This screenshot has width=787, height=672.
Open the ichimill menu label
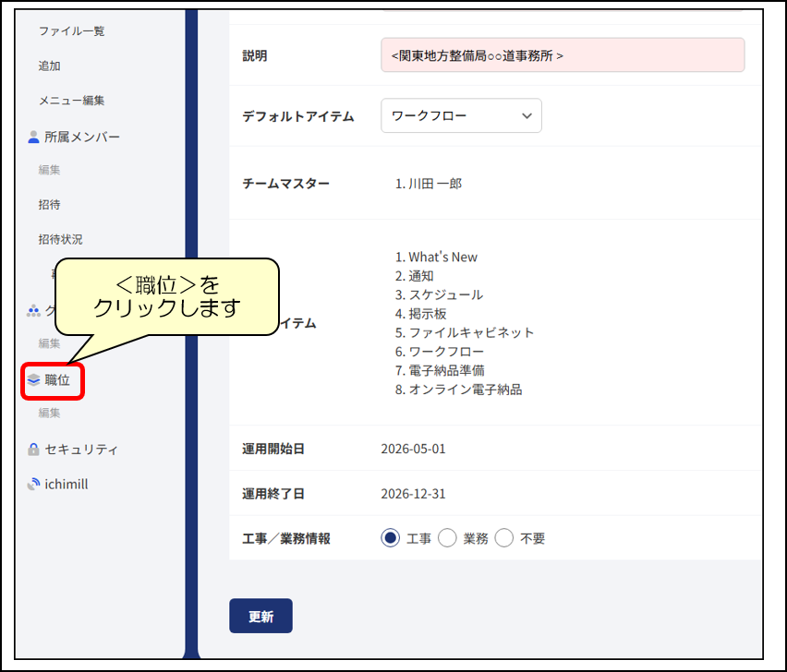[x=67, y=485]
